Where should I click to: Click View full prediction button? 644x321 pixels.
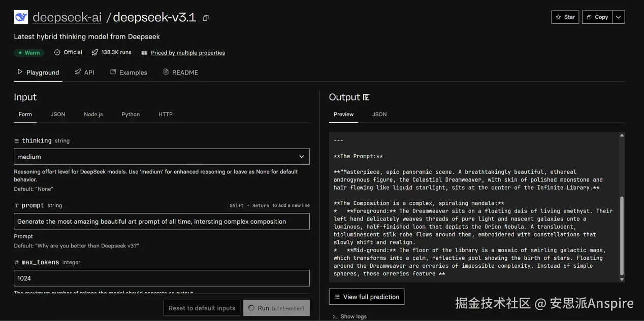click(367, 297)
